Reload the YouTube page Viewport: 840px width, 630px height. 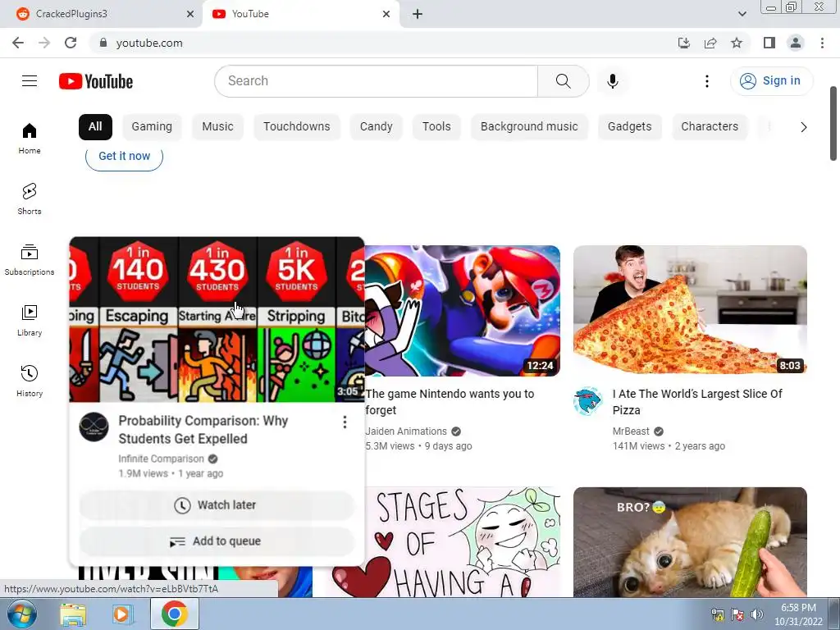[x=71, y=43]
